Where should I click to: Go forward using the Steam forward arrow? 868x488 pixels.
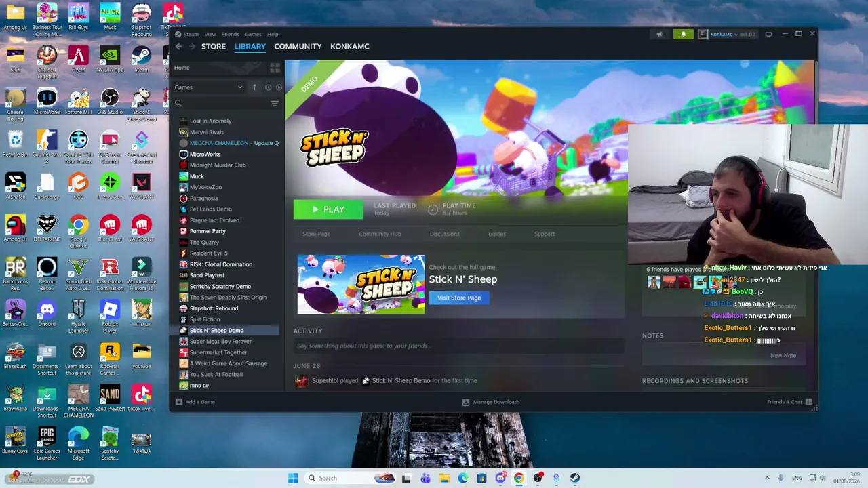[x=192, y=47]
